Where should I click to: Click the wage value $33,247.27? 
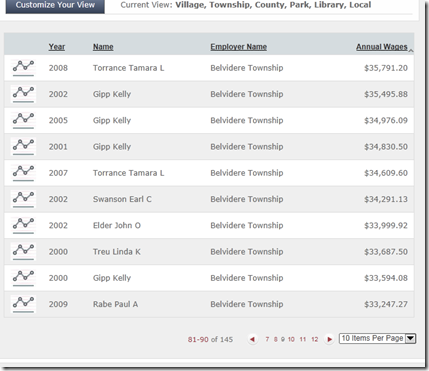click(x=386, y=304)
